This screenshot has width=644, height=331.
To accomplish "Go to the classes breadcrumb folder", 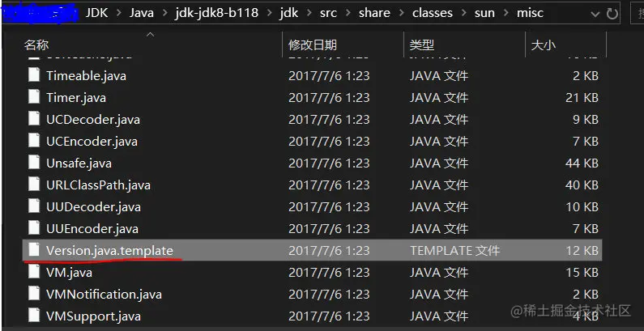I will pos(433,13).
